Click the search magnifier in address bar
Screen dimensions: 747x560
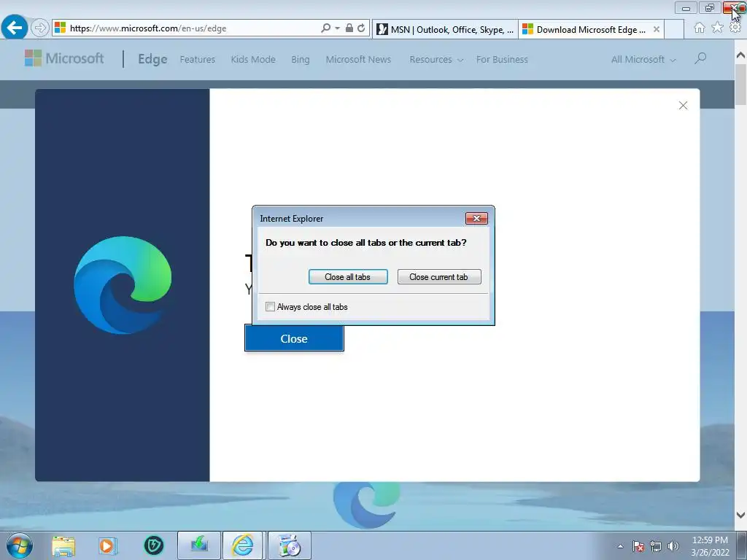point(326,28)
